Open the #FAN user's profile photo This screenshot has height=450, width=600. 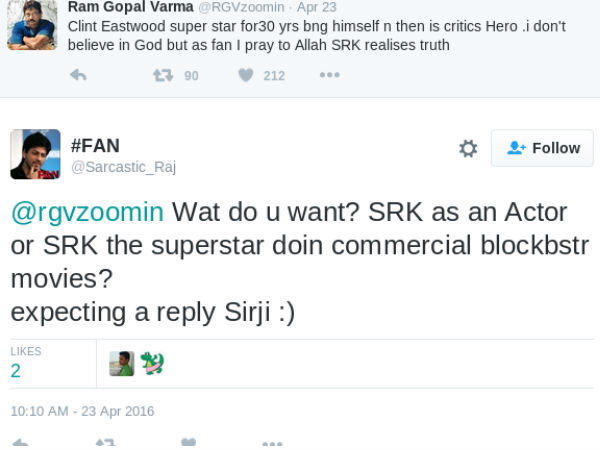[35, 154]
